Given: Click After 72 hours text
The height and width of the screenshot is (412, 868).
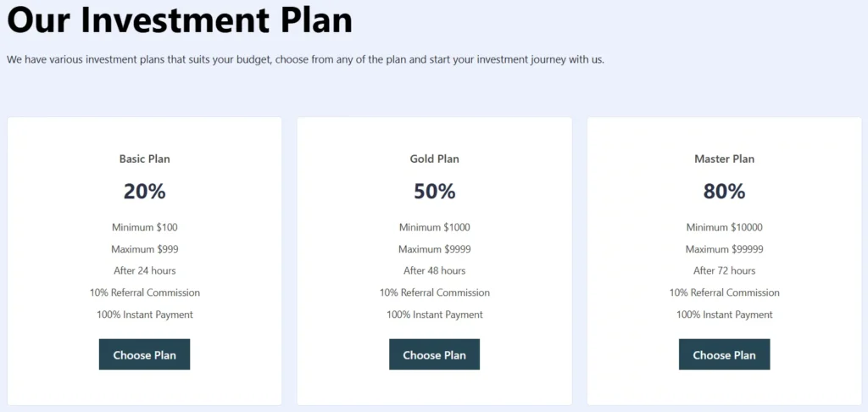Looking at the screenshot, I should [x=724, y=270].
